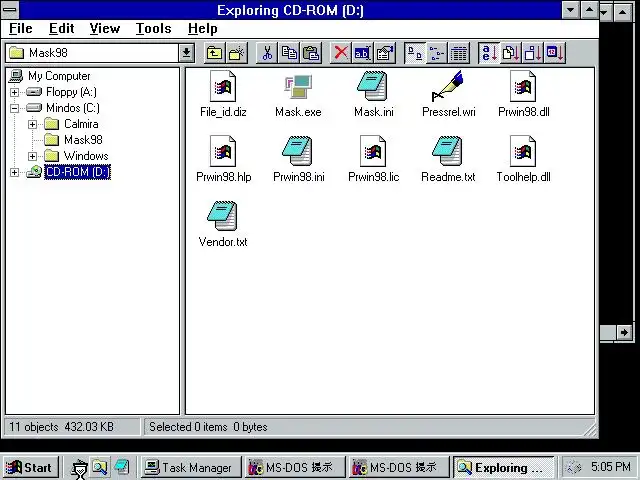Select the Prwin98.ini file icon
Screen dimensions: 640x480
pos(298,151)
